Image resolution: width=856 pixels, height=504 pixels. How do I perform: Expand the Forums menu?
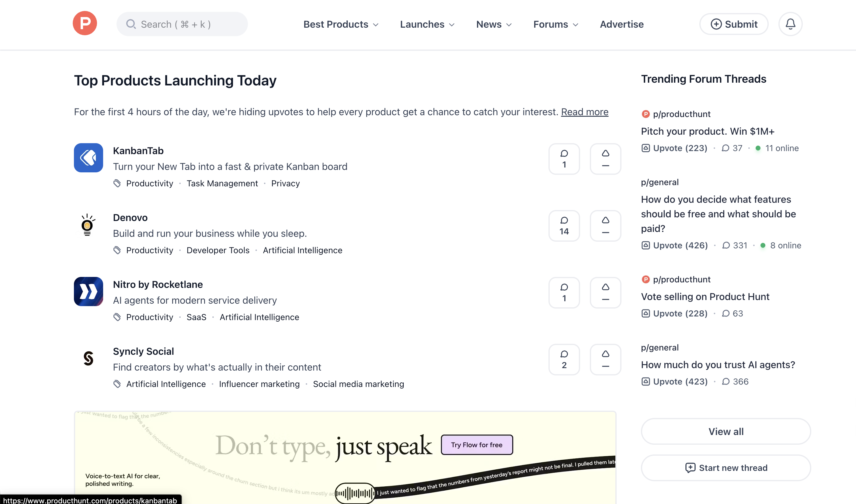coord(555,24)
